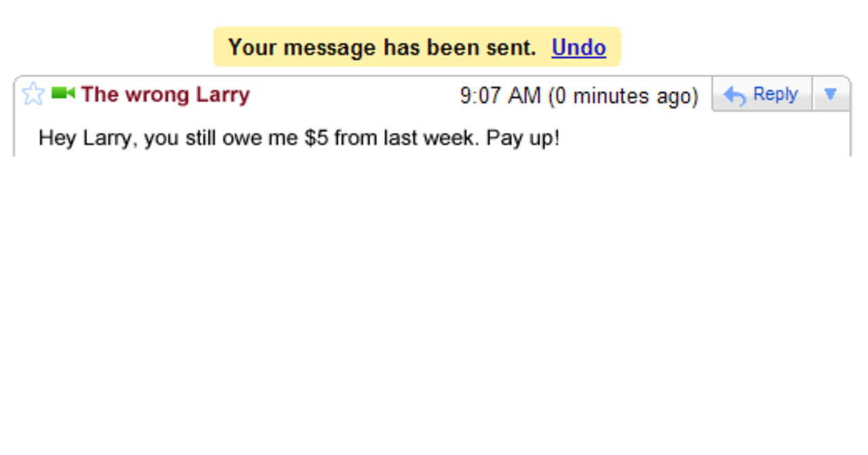Undo sending the message
The image size is (868, 455).
coord(578,47)
